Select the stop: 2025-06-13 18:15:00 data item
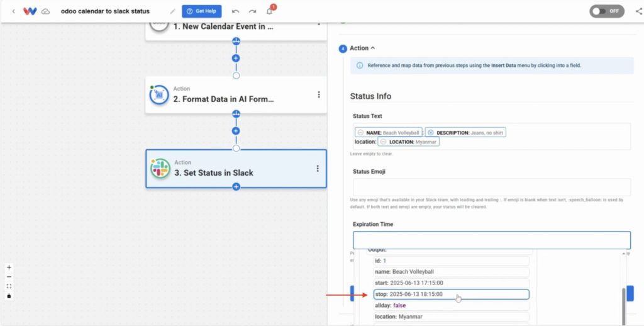 (452, 295)
